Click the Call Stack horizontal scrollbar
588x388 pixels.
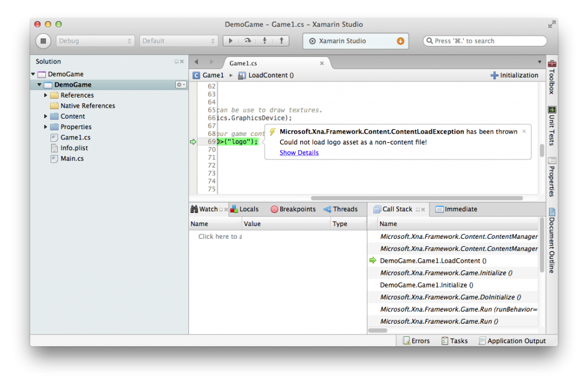point(378,330)
